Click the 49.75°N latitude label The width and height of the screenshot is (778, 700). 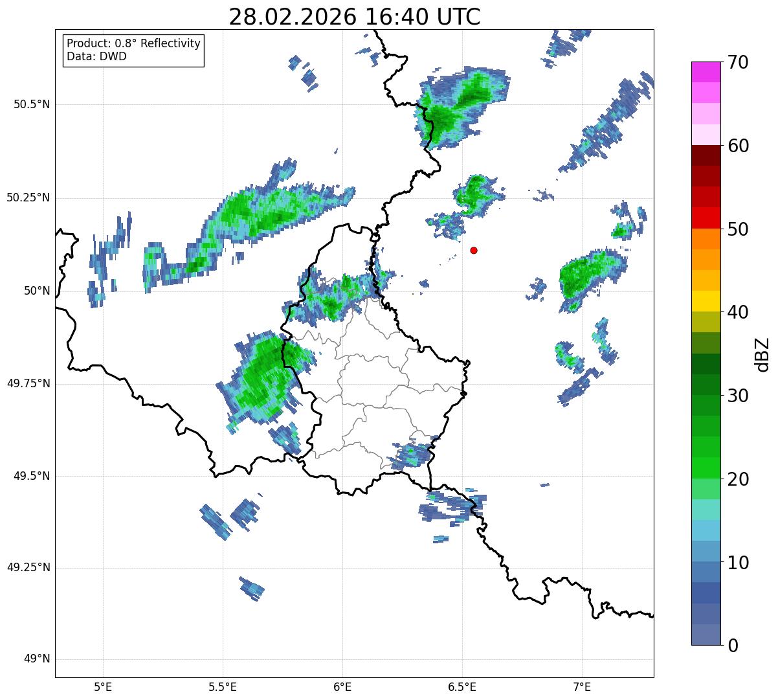(x=28, y=383)
